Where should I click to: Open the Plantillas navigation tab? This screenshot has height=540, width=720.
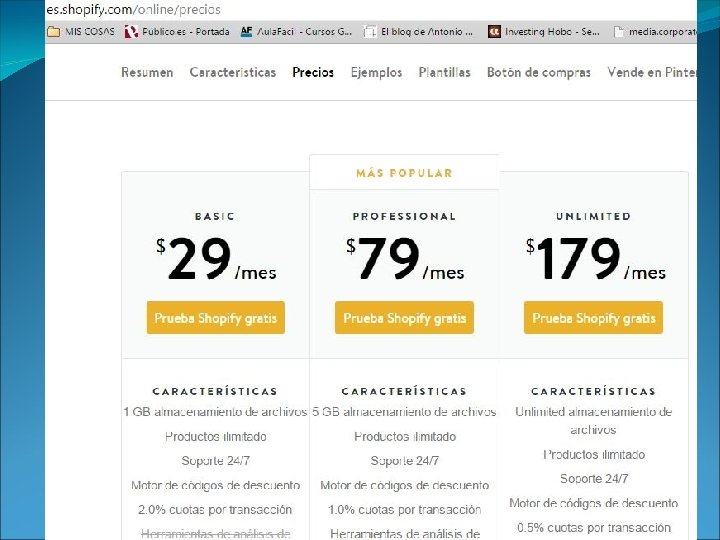(444, 72)
